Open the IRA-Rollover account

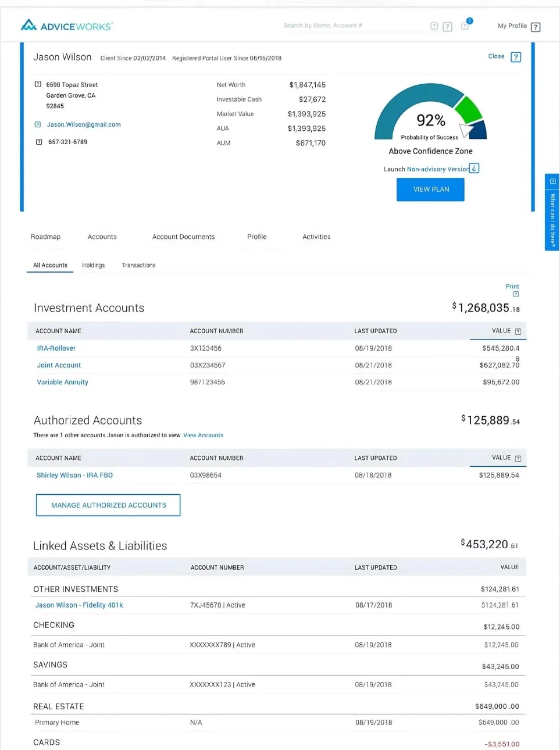click(56, 348)
